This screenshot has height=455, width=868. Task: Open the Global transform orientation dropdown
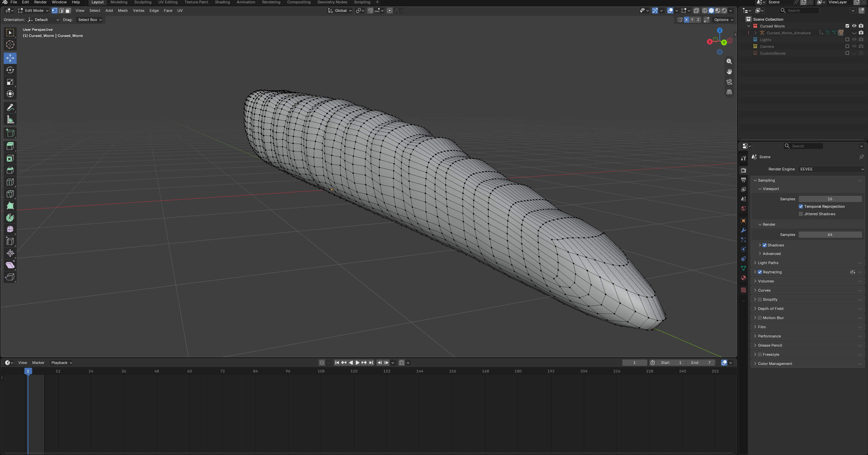[x=340, y=11]
